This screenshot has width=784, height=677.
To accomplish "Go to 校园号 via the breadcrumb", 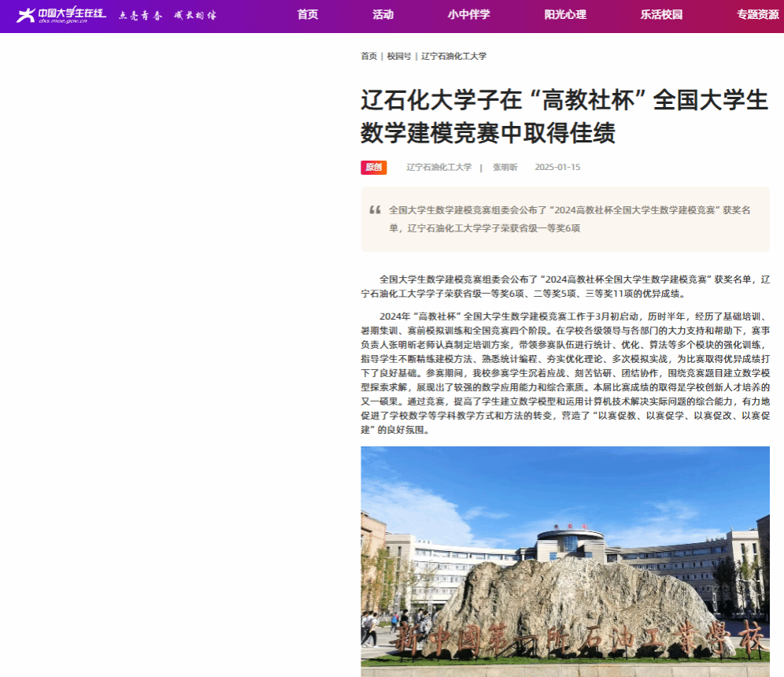I will tap(398, 56).
